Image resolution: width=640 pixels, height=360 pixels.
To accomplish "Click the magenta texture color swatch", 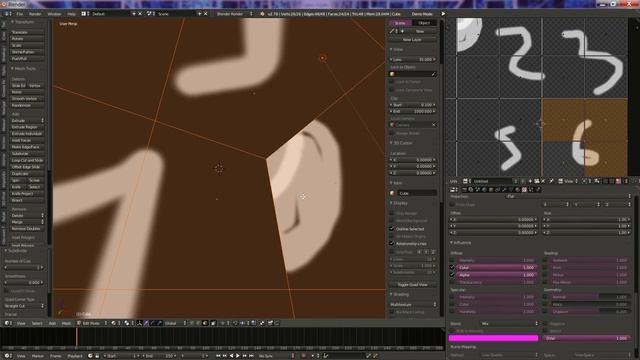I will pyautogui.click(x=493, y=338).
